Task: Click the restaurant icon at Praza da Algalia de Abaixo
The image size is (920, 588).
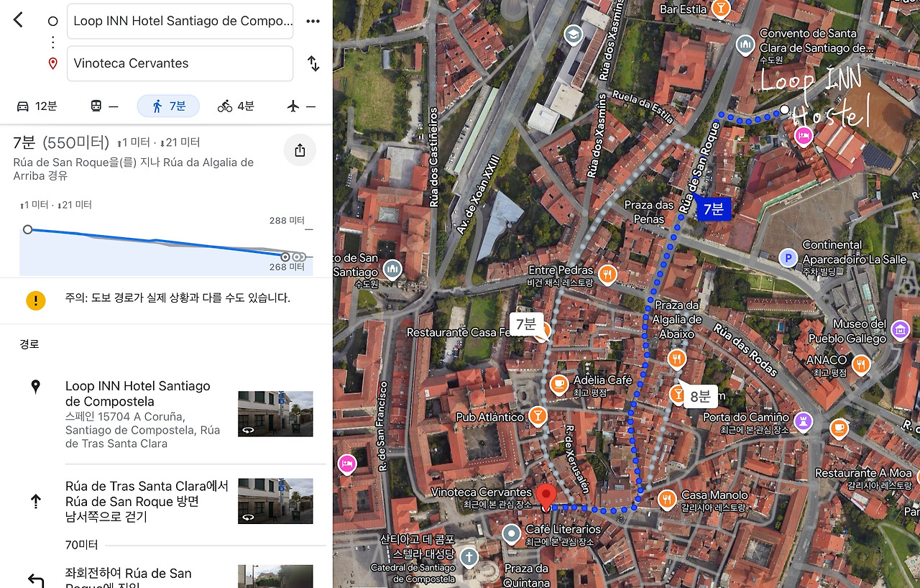Action: pos(676,359)
